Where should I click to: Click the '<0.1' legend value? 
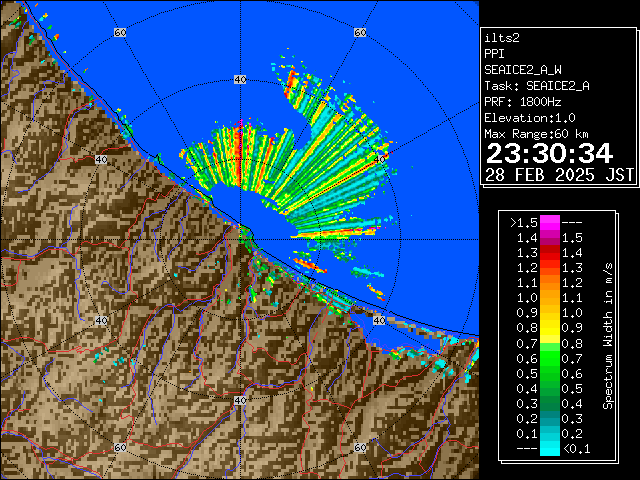[x=577, y=449]
